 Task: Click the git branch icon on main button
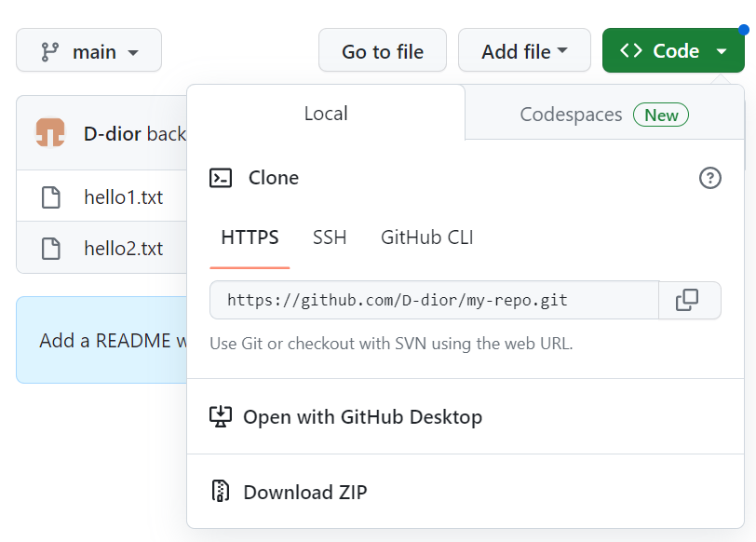click(x=50, y=51)
